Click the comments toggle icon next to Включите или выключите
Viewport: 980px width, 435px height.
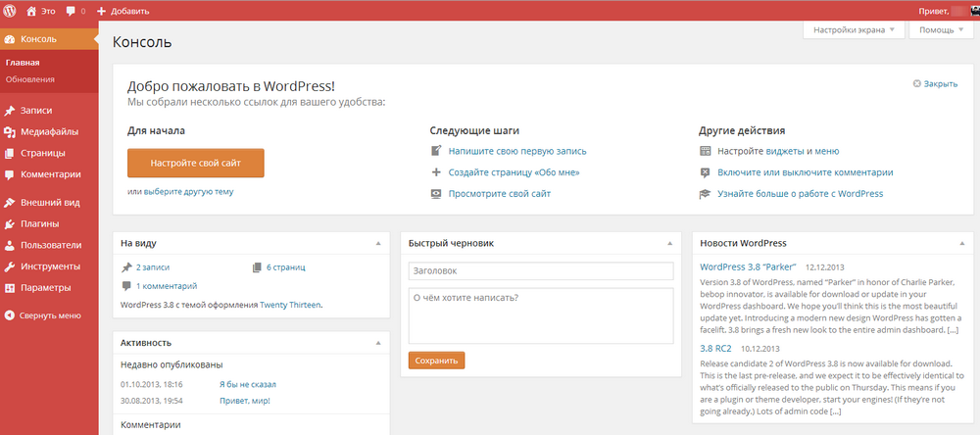(x=705, y=172)
